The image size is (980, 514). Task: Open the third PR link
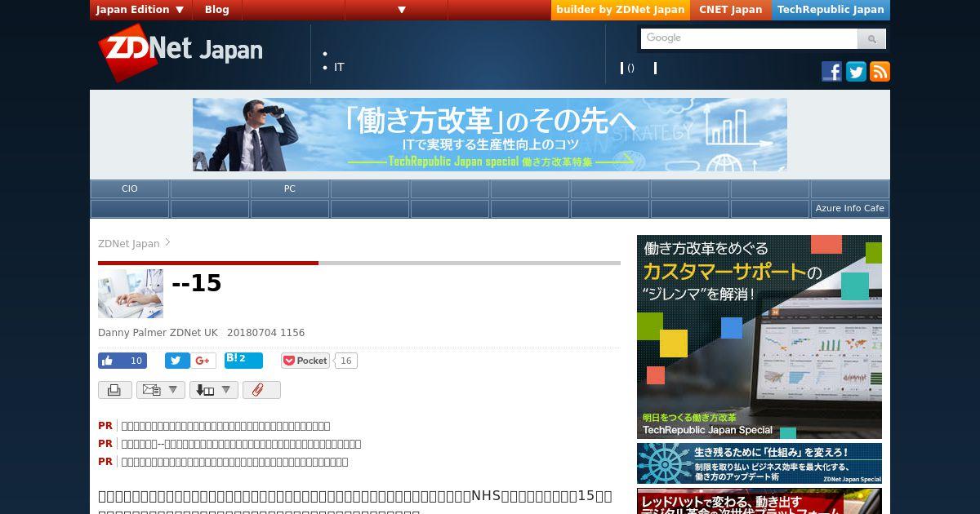(234, 462)
